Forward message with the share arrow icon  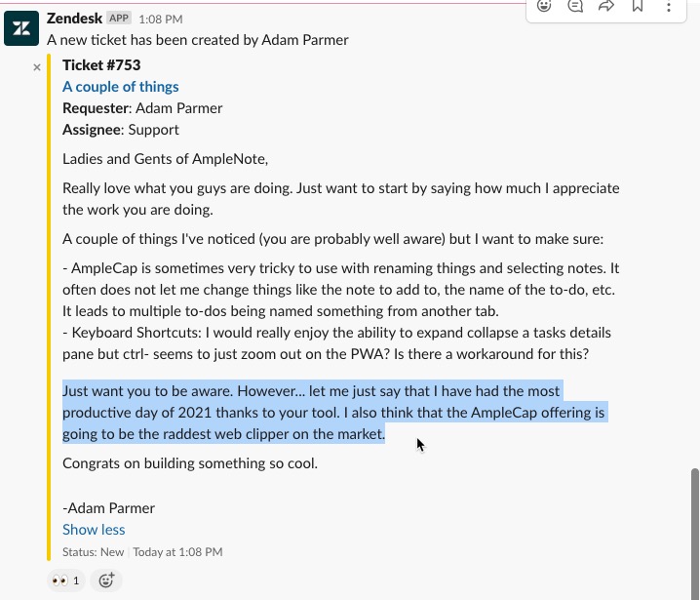coord(606,6)
